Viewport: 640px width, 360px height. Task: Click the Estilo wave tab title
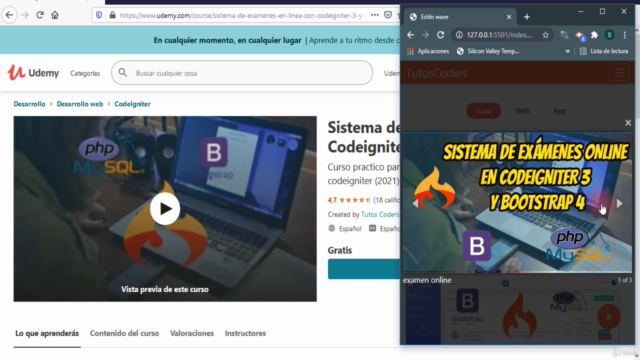(434, 17)
